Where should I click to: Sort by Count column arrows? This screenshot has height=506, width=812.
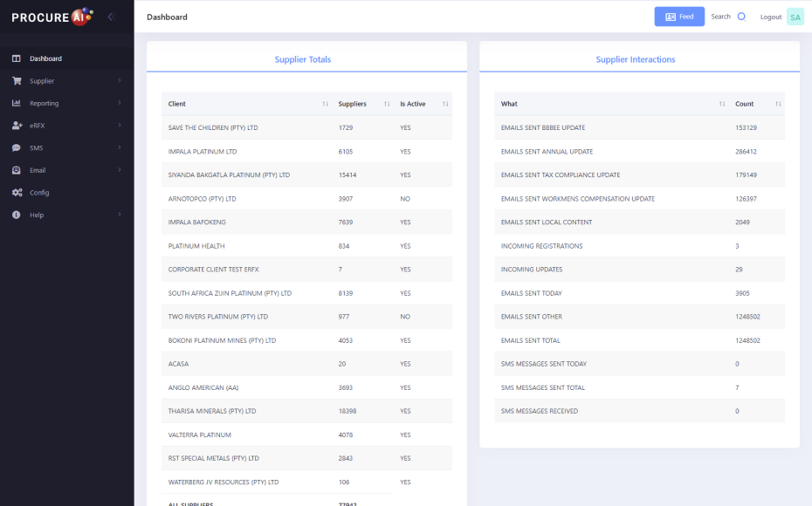click(778, 104)
